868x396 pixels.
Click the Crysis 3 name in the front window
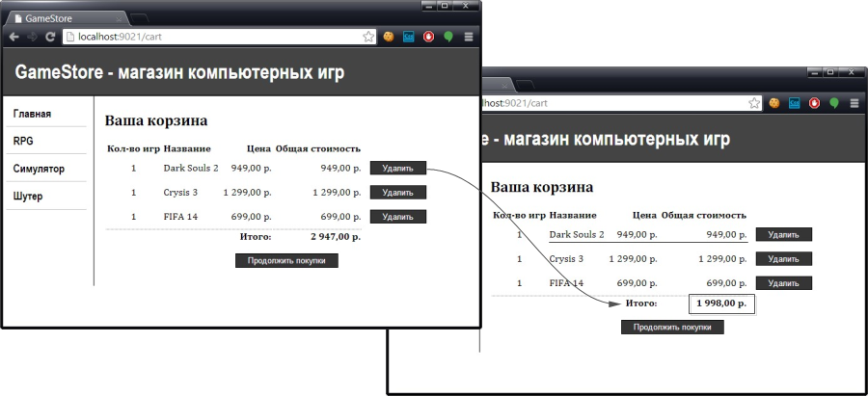(180, 193)
